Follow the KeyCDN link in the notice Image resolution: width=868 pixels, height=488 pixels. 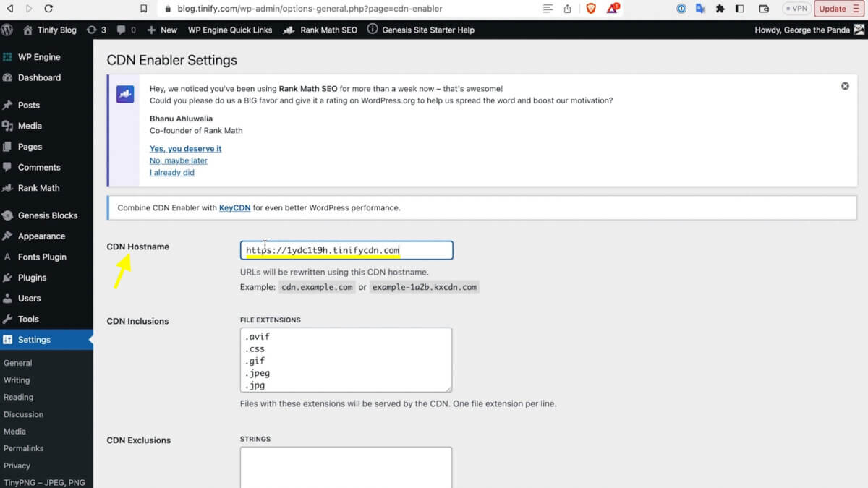coord(234,207)
